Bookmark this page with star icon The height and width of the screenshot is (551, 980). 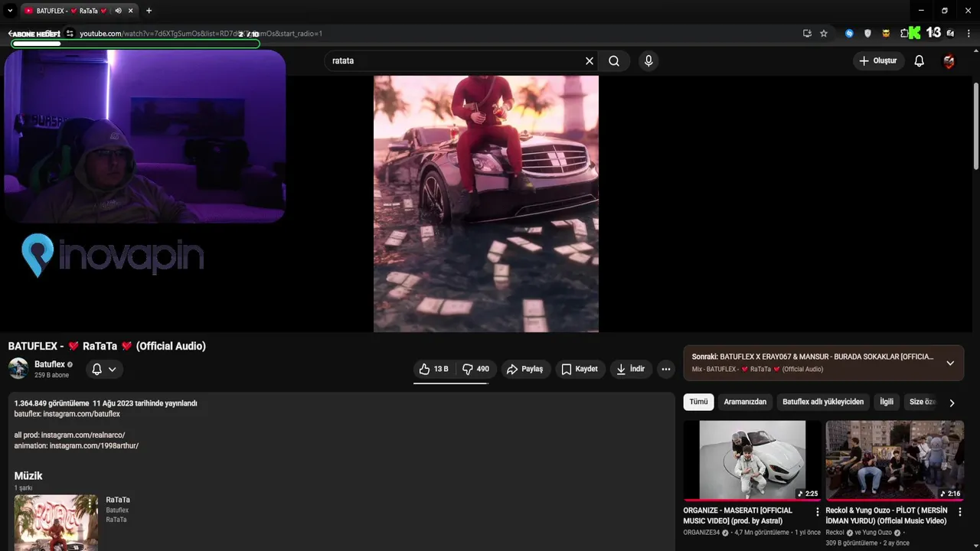pos(824,34)
